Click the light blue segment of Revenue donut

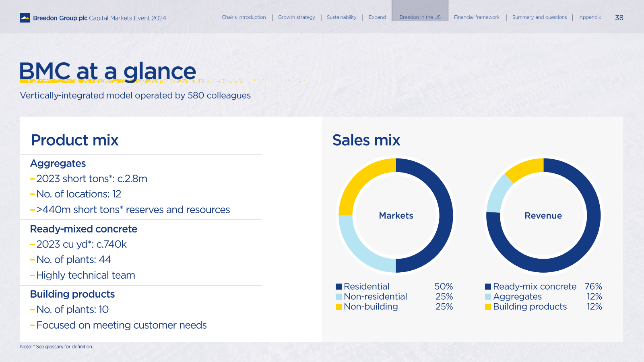click(497, 195)
